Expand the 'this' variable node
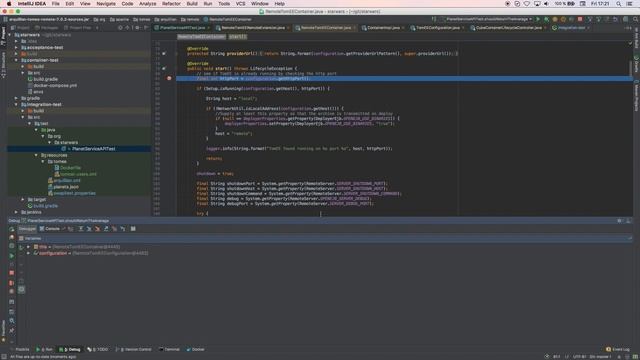This screenshot has height=360, width=640. [28, 247]
